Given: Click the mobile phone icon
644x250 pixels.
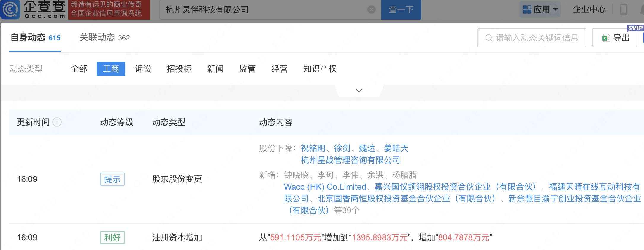Looking at the screenshot, I should pos(624,9).
